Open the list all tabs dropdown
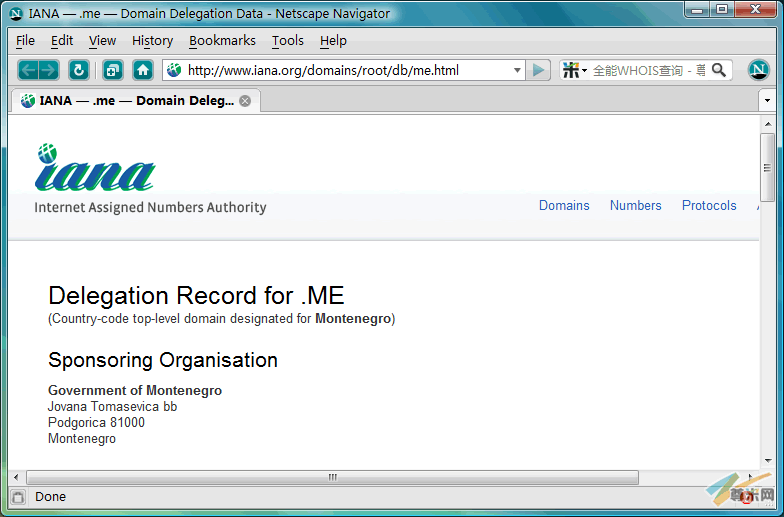 point(768,100)
